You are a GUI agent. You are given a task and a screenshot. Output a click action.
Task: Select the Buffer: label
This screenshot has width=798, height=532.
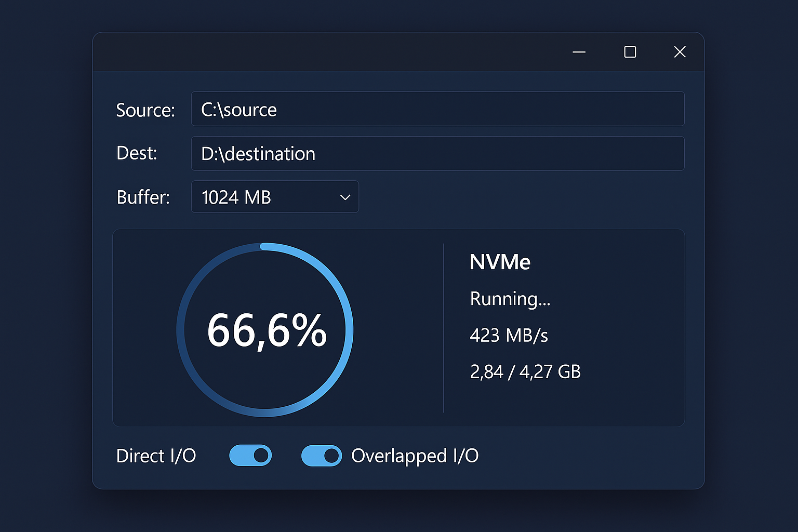(143, 197)
